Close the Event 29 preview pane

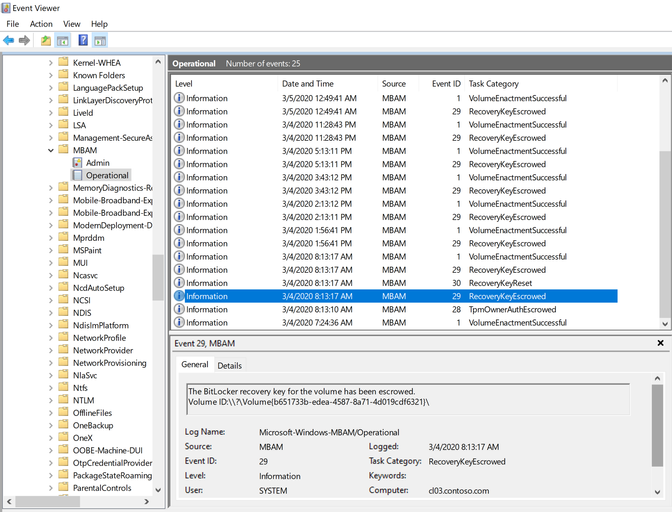point(660,343)
